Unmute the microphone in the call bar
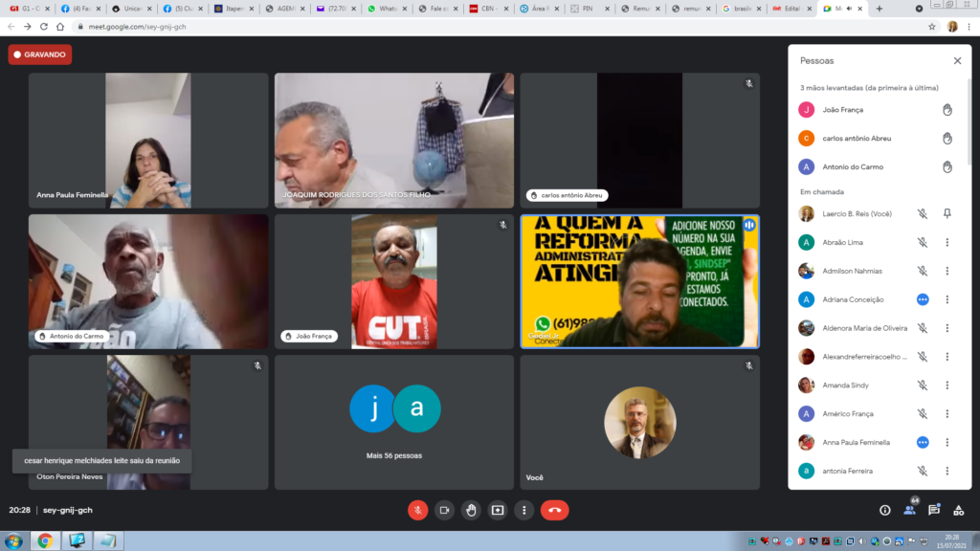980x551 pixels. click(x=418, y=510)
